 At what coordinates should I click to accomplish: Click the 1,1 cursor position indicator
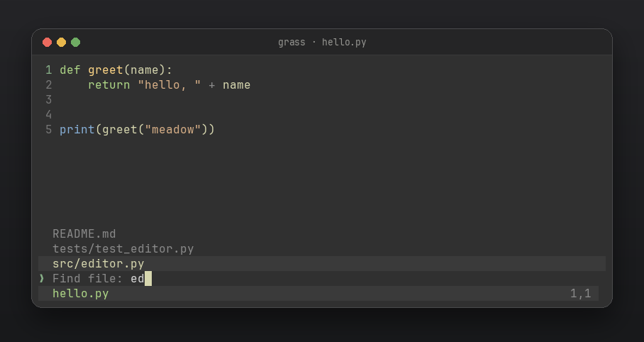tap(580, 294)
